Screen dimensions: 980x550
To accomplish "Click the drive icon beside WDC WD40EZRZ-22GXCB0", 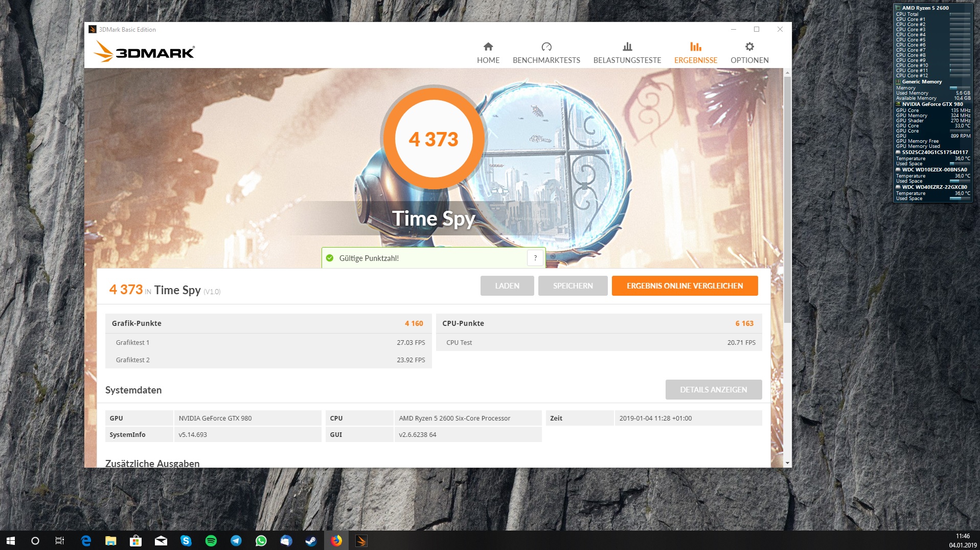I will click(x=898, y=187).
